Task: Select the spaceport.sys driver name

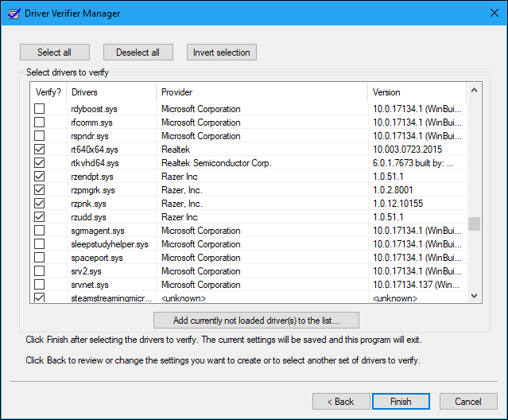Action: [97, 258]
